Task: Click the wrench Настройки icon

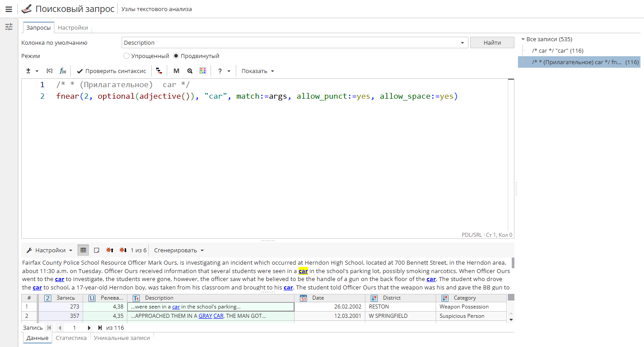Action: pyautogui.click(x=30, y=250)
